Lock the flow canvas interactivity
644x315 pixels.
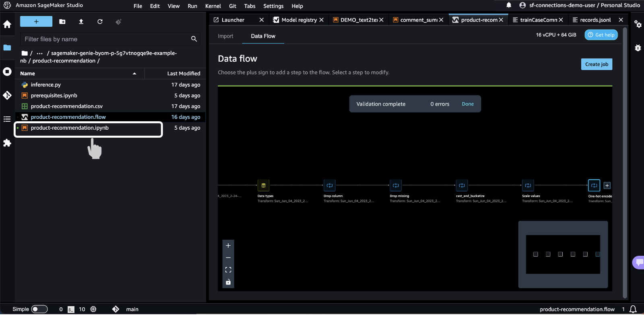click(228, 282)
